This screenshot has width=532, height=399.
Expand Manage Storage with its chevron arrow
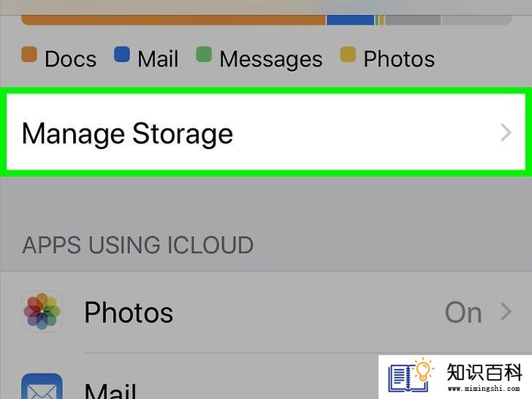point(506,133)
